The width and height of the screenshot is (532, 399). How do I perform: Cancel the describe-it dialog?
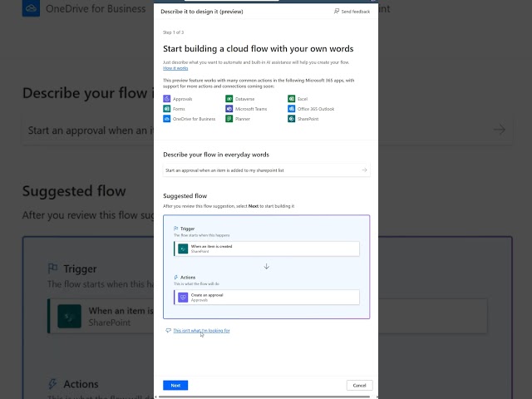click(360, 386)
